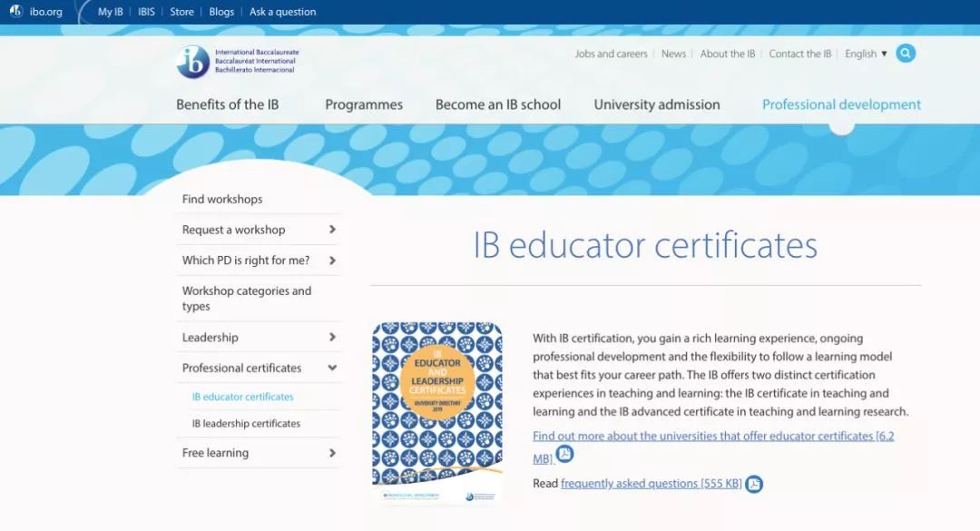This screenshot has width=980, height=531.
Task: Expand the Free learning section
Action: coord(332,453)
